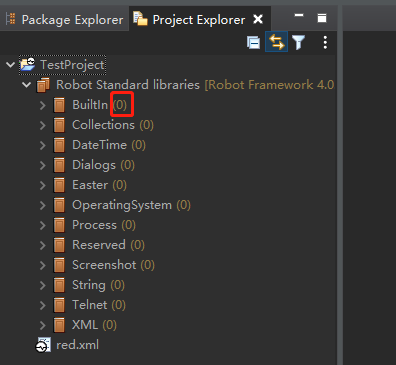Click the BuiltIn library book icon
Screen dimensions: 396x365
coord(59,105)
